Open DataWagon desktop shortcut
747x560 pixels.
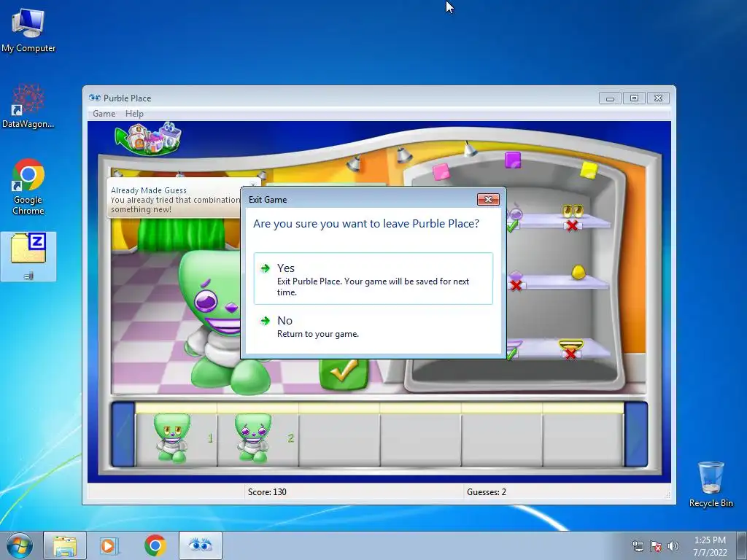pyautogui.click(x=28, y=106)
